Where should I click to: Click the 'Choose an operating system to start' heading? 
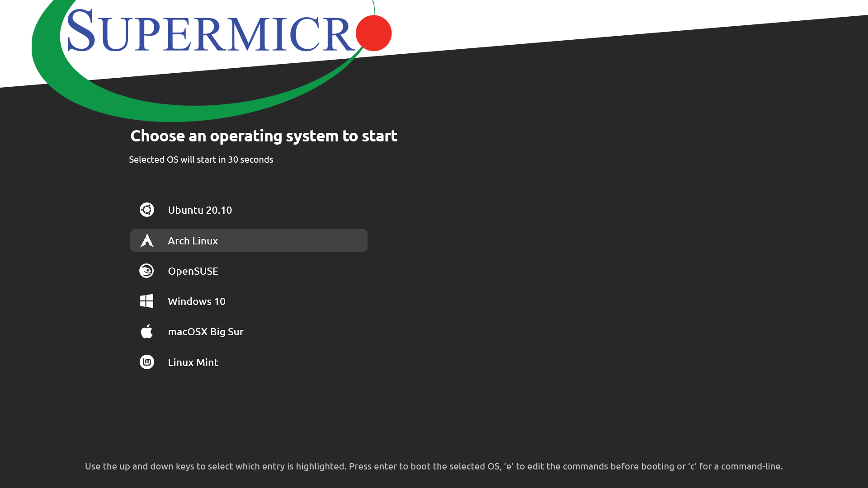[264, 136]
